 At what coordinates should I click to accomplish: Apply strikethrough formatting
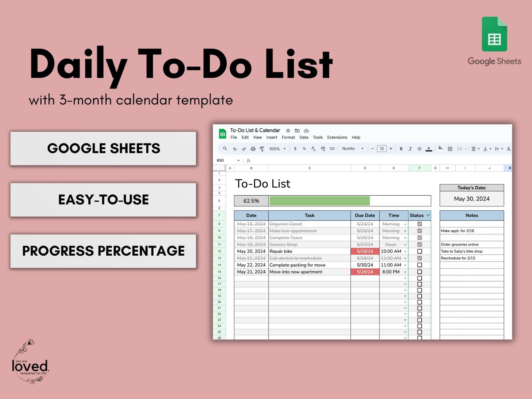[419, 149]
